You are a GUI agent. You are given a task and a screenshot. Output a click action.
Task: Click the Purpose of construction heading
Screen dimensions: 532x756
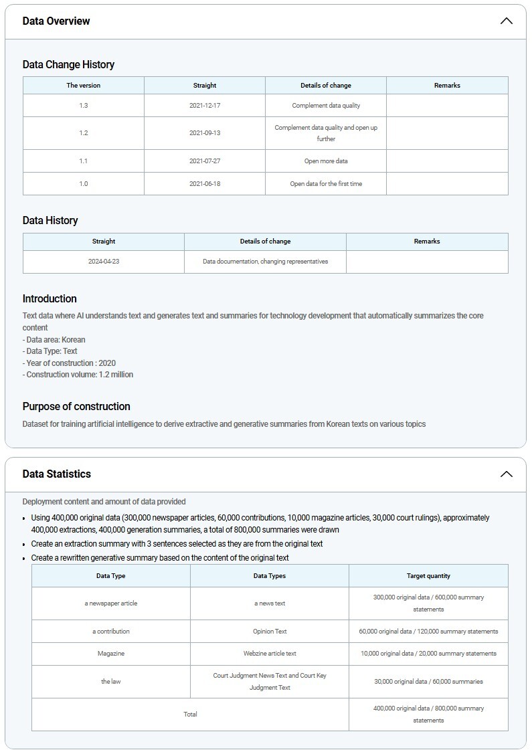pyautogui.click(x=76, y=407)
